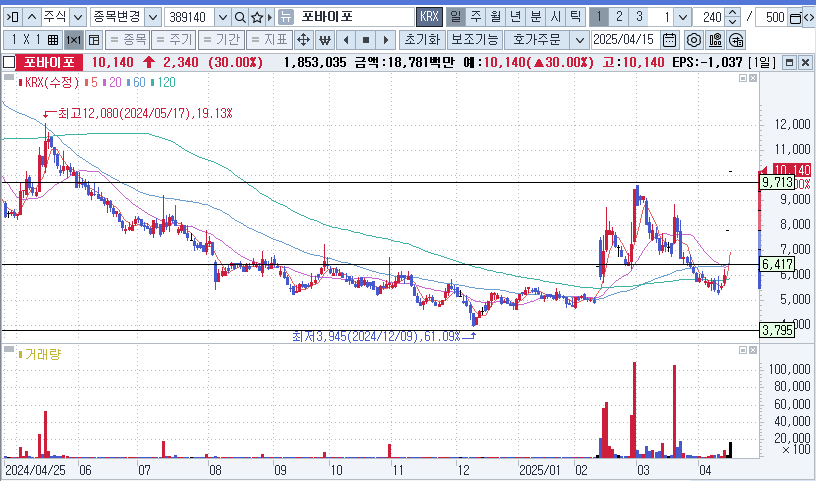Select preset number 1 button
816x481 pixels.
[599, 17]
